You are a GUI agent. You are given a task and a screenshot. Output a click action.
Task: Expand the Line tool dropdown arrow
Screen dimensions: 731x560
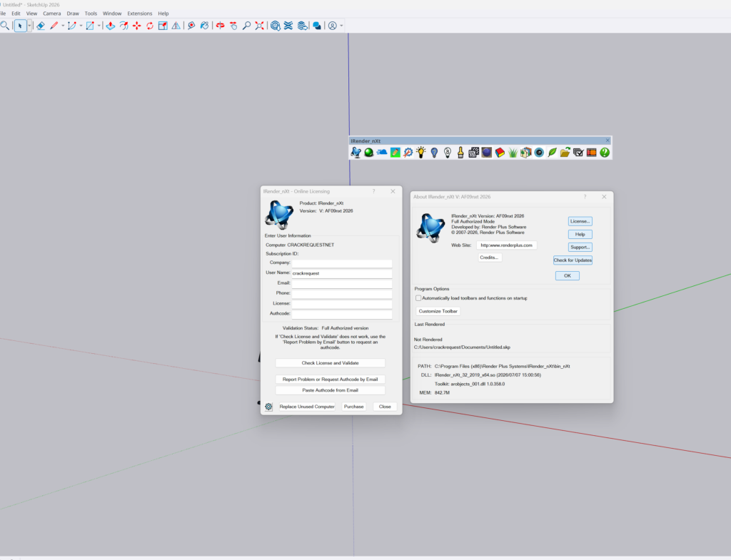point(63,26)
